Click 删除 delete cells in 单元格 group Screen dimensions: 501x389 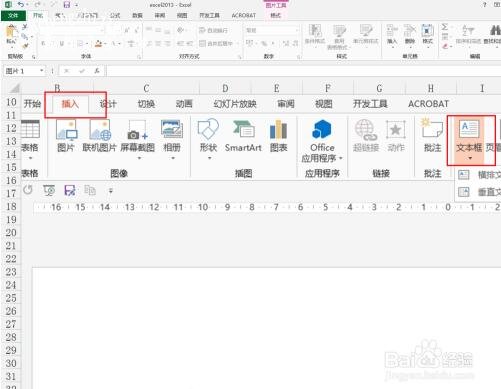[409, 35]
